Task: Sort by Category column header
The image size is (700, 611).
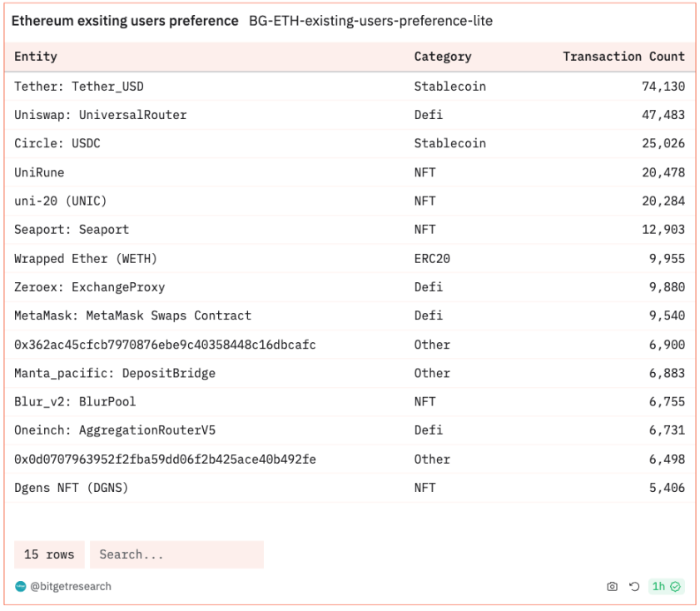Action: coord(442,57)
